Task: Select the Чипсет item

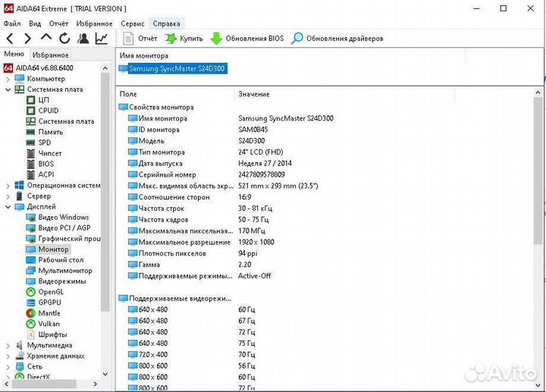Action: [50, 153]
